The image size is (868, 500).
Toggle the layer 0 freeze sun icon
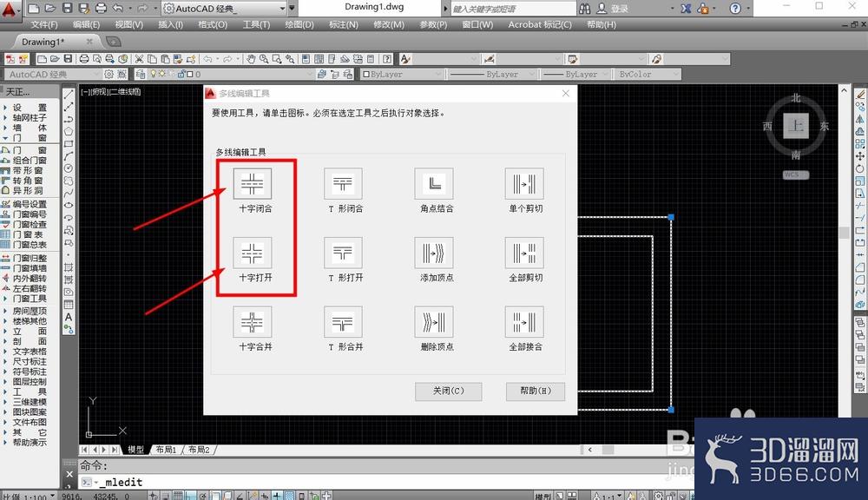[x=162, y=74]
